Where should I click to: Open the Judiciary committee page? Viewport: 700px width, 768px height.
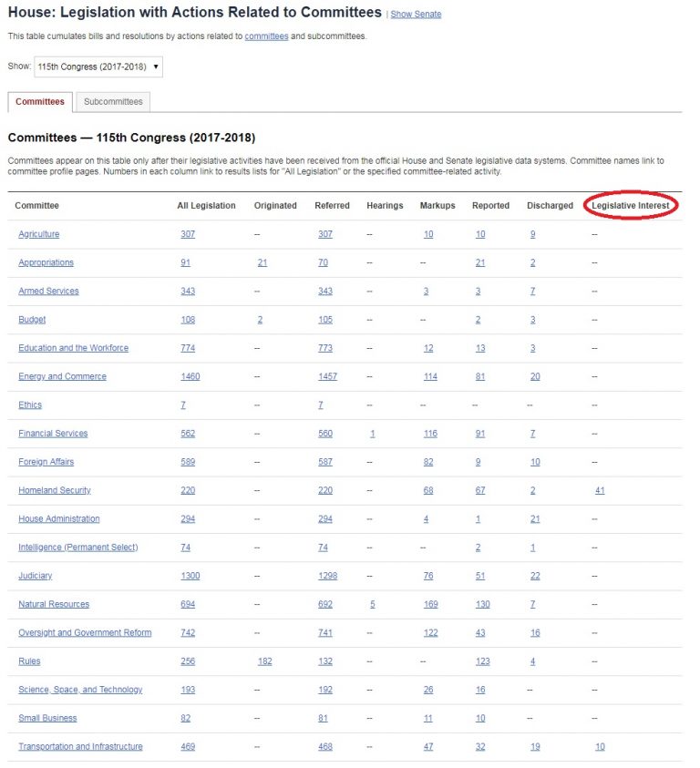(x=36, y=576)
